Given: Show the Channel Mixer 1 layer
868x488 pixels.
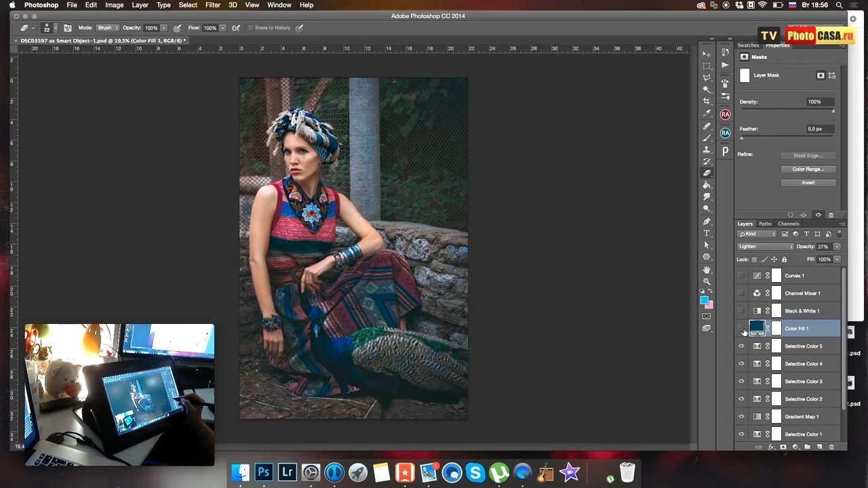Looking at the screenshot, I should [741, 293].
